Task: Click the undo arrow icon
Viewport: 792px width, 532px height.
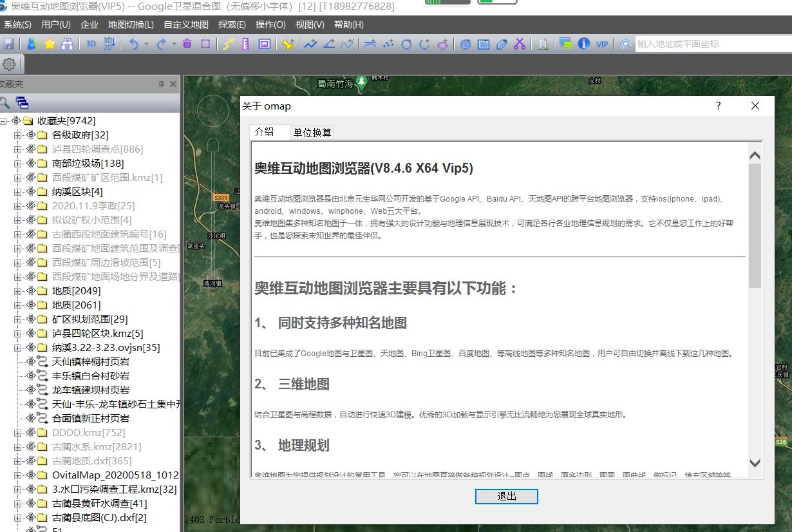Action: pos(134,44)
